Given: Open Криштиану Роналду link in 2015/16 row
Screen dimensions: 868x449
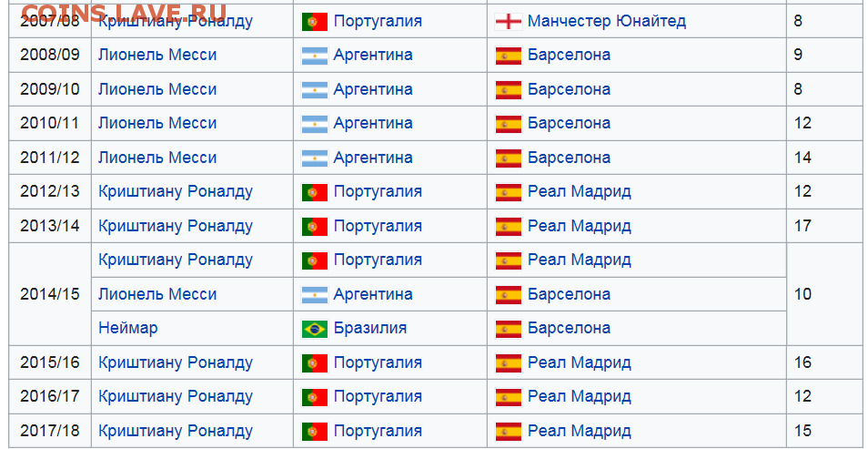Looking at the screenshot, I should point(176,362).
